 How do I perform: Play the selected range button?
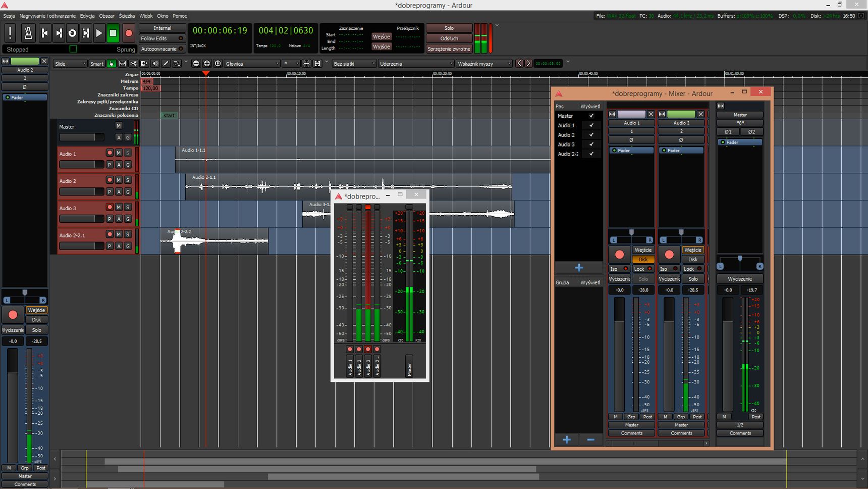pos(86,33)
